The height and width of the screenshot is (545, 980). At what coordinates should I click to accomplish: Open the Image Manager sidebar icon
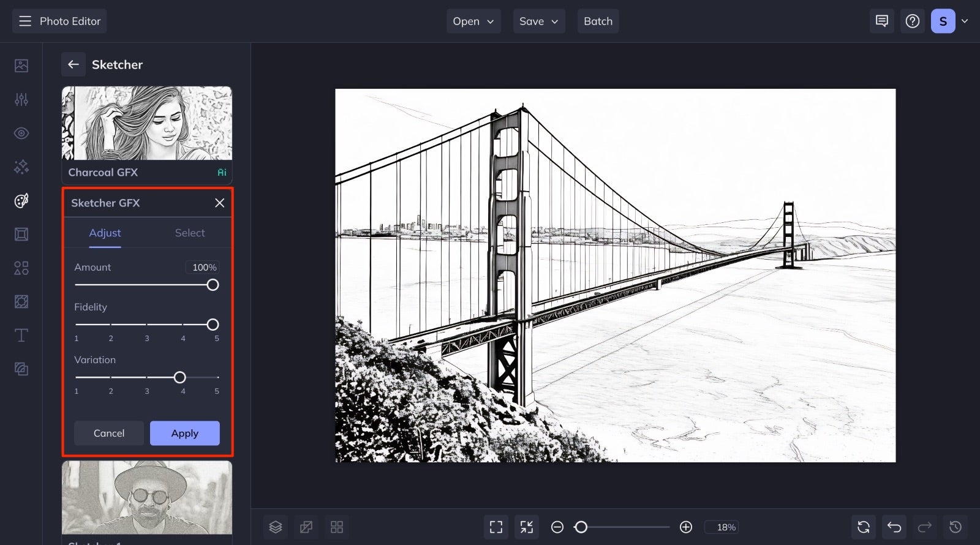click(21, 66)
